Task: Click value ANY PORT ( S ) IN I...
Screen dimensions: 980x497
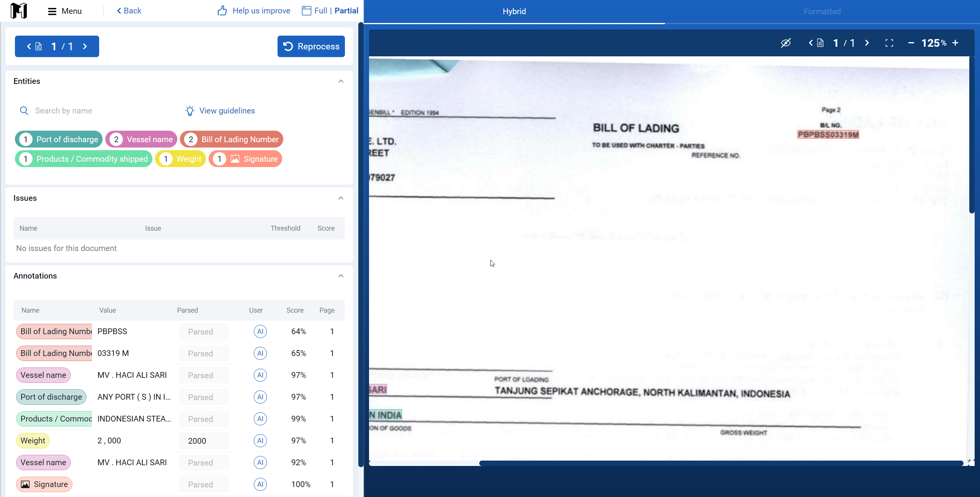Action: [134, 397]
